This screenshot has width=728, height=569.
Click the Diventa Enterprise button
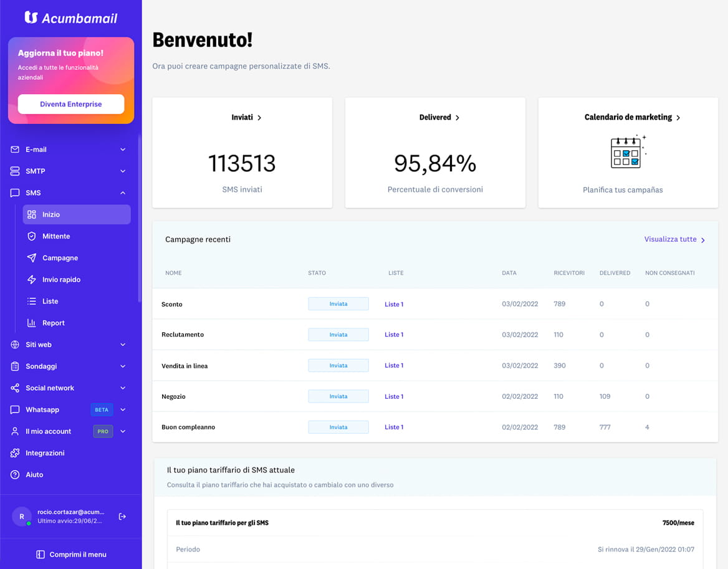[x=71, y=104]
